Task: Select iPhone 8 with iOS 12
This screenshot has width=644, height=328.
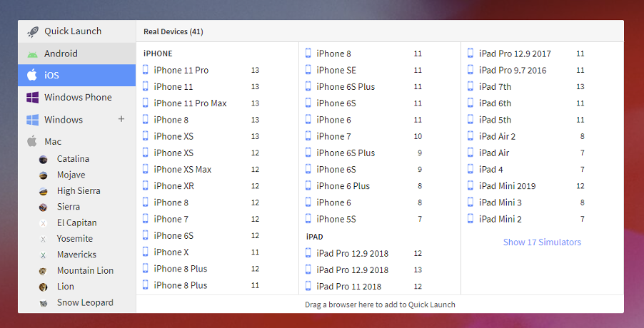Action: tap(201, 203)
